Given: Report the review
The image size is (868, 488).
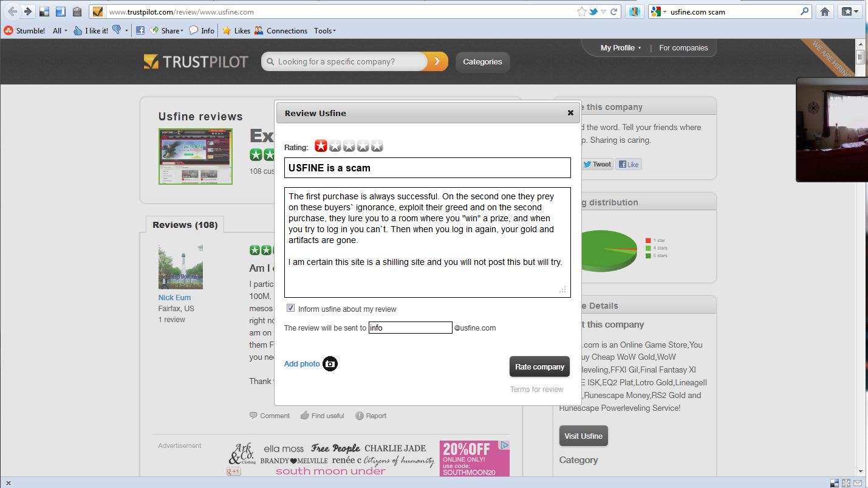Looking at the screenshot, I should click(371, 416).
